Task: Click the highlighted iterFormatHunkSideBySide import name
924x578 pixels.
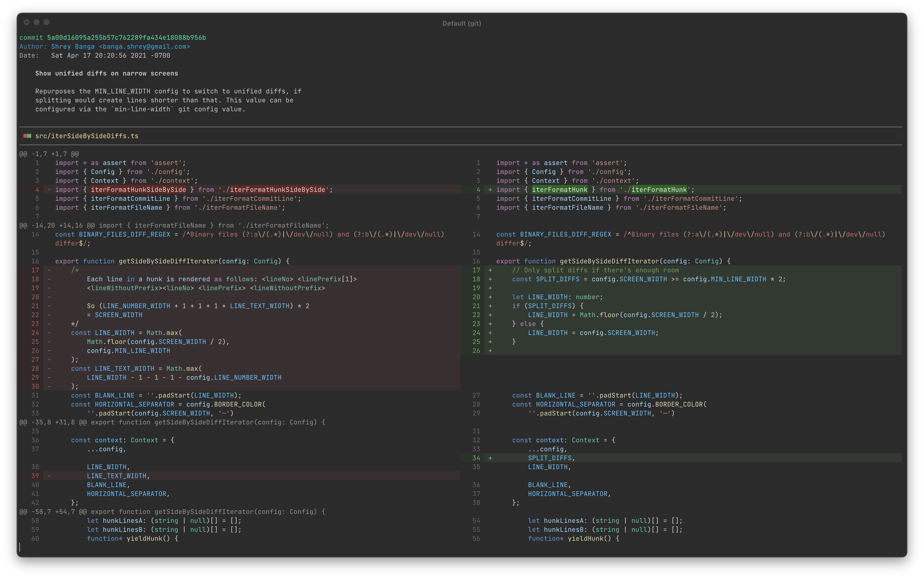Action: [x=138, y=190]
